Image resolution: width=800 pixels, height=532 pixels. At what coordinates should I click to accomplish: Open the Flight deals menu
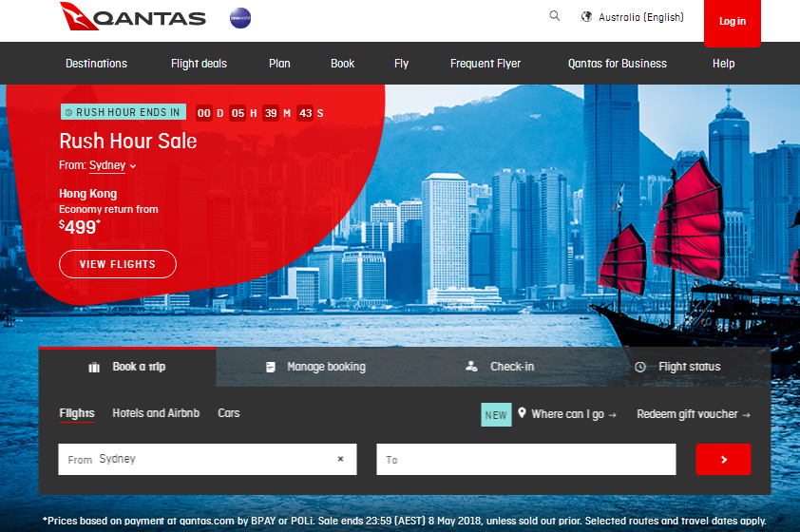click(x=199, y=64)
